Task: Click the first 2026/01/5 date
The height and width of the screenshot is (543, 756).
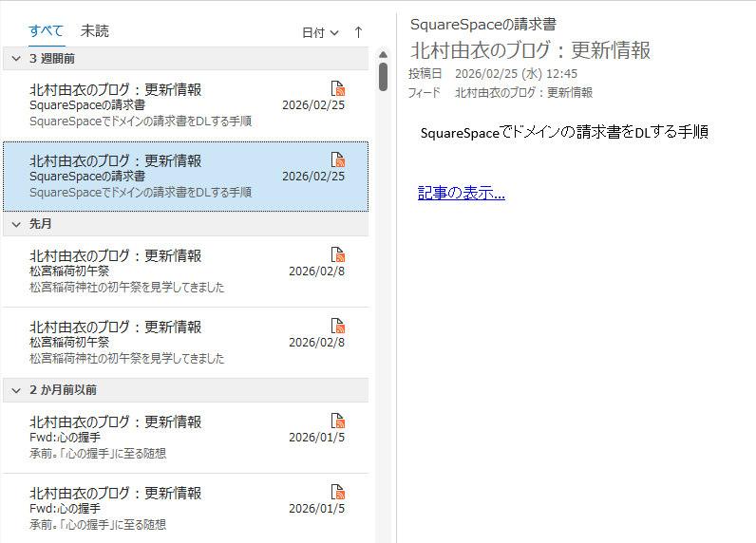Action: [x=317, y=438]
